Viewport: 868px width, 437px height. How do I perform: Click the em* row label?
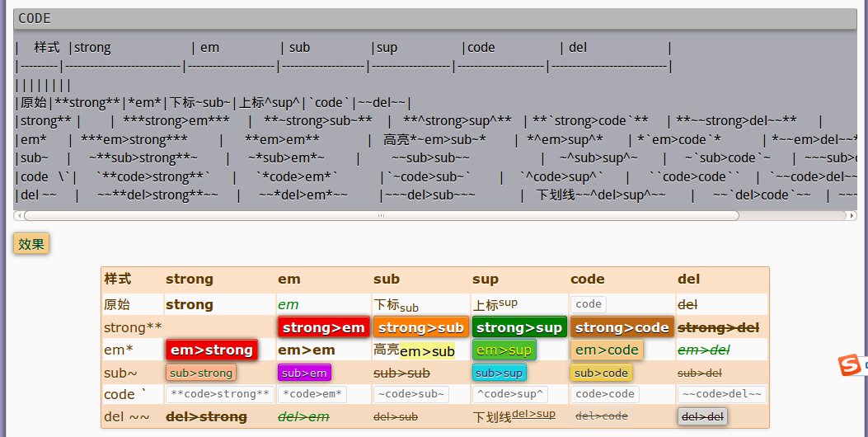click(x=119, y=350)
